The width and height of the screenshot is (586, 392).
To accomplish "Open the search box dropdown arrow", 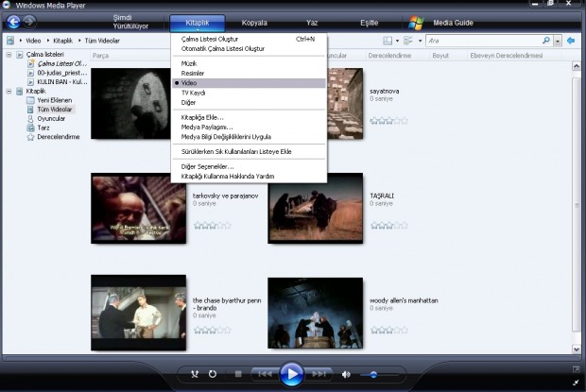I will click(x=558, y=41).
